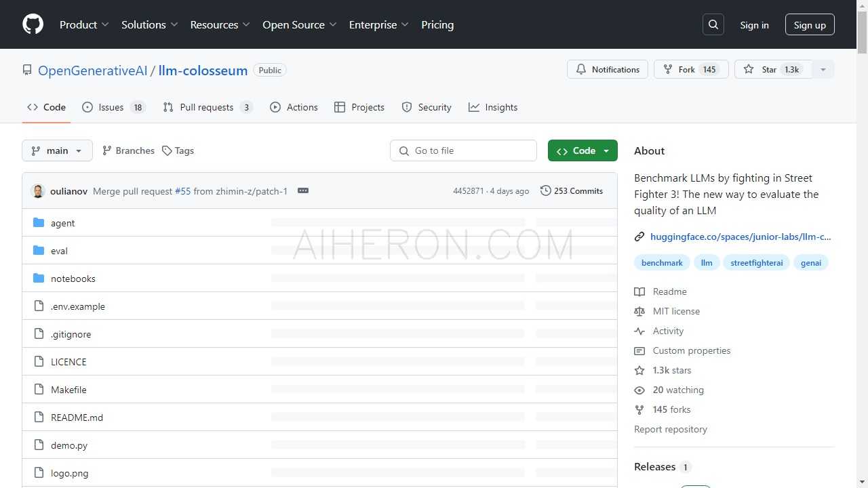Click the eye icon beside 20 watching
Image resolution: width=868 pixels, height=488 pixels.
pyautogui.click(x=639, y=390)
